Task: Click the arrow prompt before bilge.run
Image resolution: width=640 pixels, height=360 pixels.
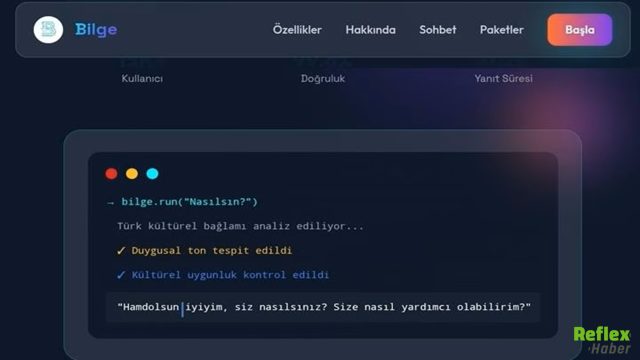Action: (110, 202)
